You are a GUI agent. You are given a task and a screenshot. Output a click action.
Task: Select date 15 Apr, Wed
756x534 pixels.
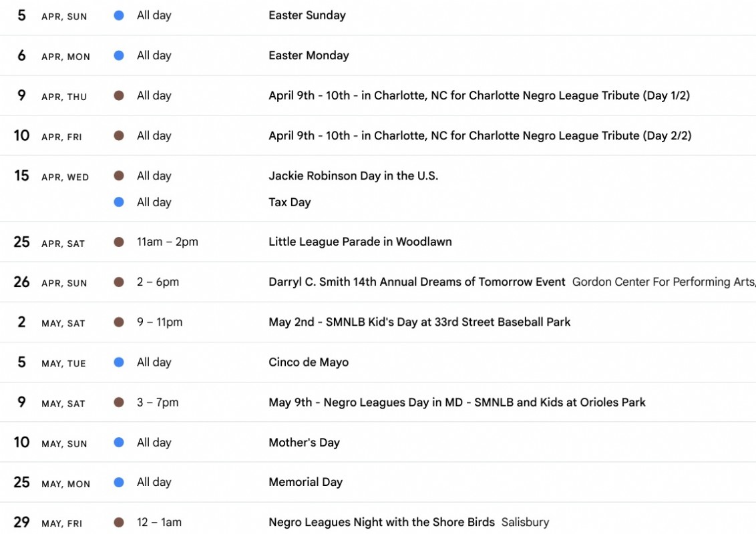tap(22, 176)
